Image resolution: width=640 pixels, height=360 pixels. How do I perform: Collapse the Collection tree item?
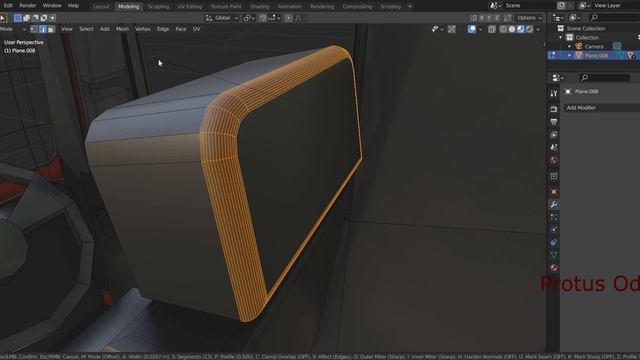[561, 37]
